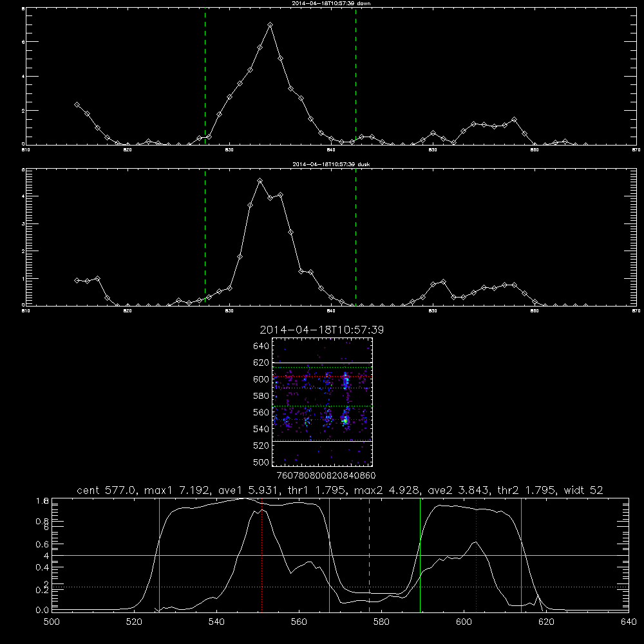Click the red dotted line near 551 in bottom plot
This screenshot has width=644, height=644.
(x=262, y=554)
